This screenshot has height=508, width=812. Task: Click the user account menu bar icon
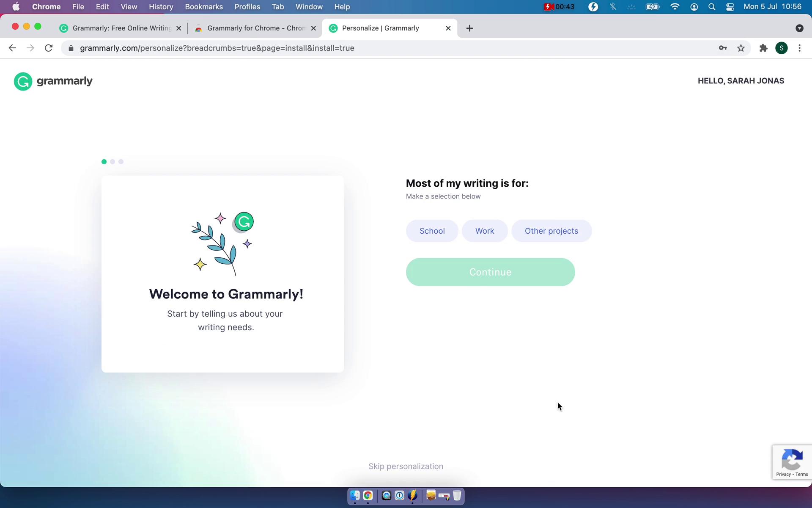tap(694, 7)
